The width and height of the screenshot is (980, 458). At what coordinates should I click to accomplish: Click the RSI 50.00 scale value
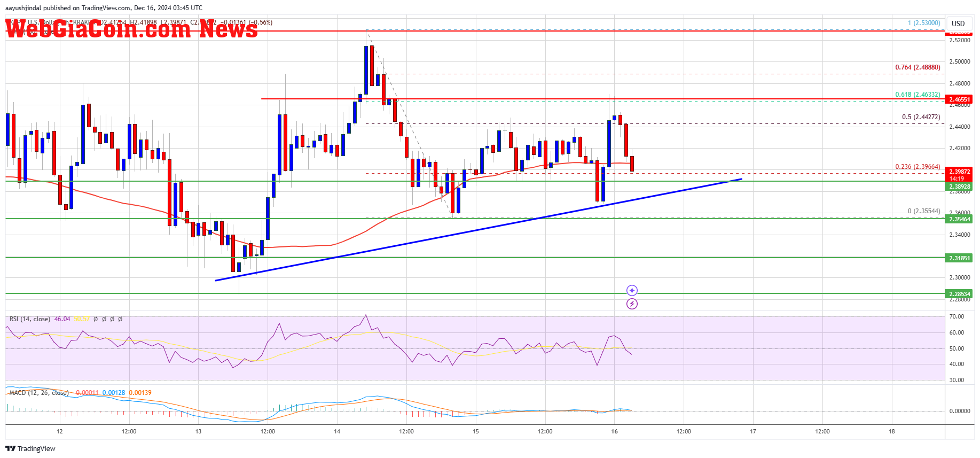click(957, 348)
